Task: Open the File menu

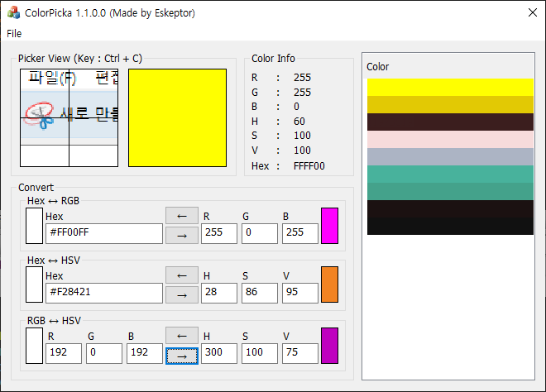Action: [14, 33]
